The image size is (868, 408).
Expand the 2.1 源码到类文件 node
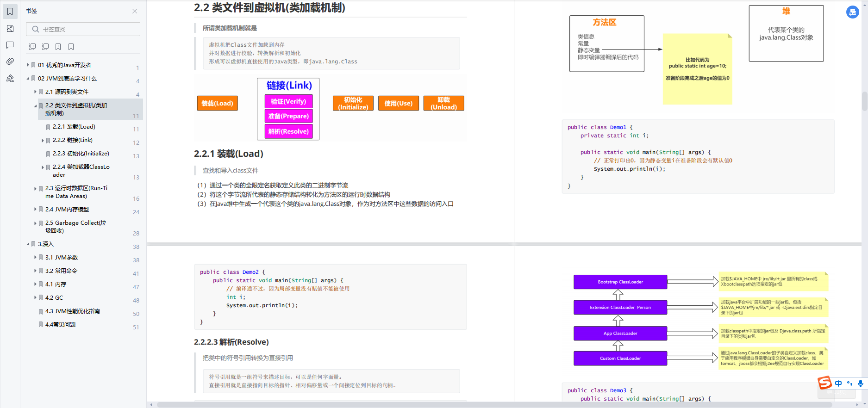[x=35, y=92]
